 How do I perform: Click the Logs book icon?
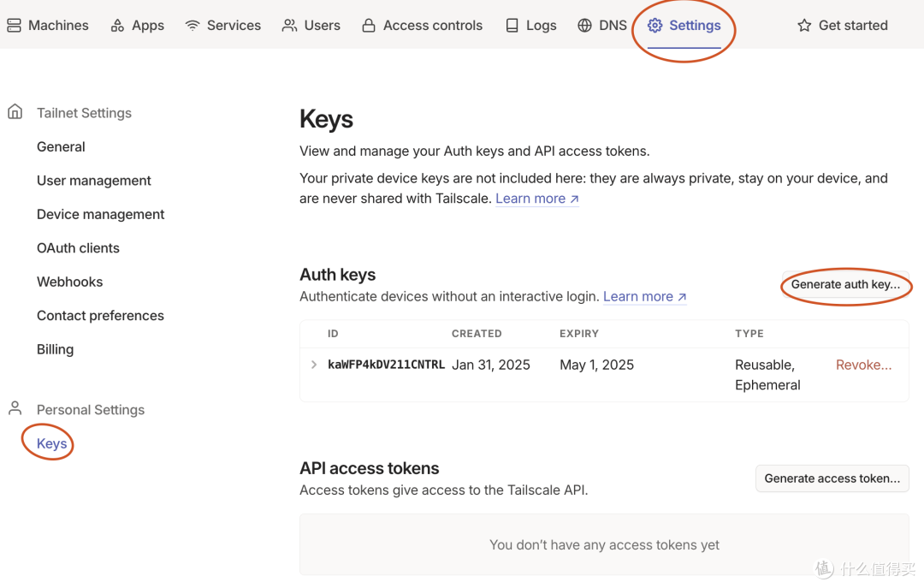(512, 26)
